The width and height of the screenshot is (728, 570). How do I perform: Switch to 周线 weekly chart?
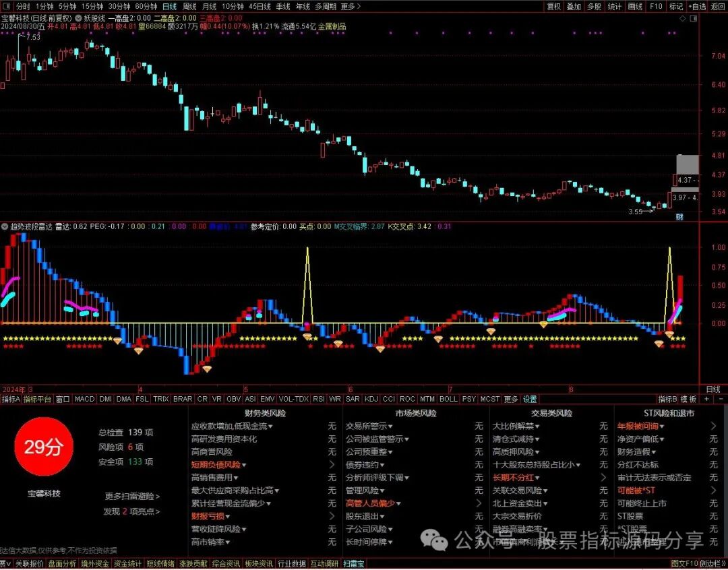pos(189,7)
